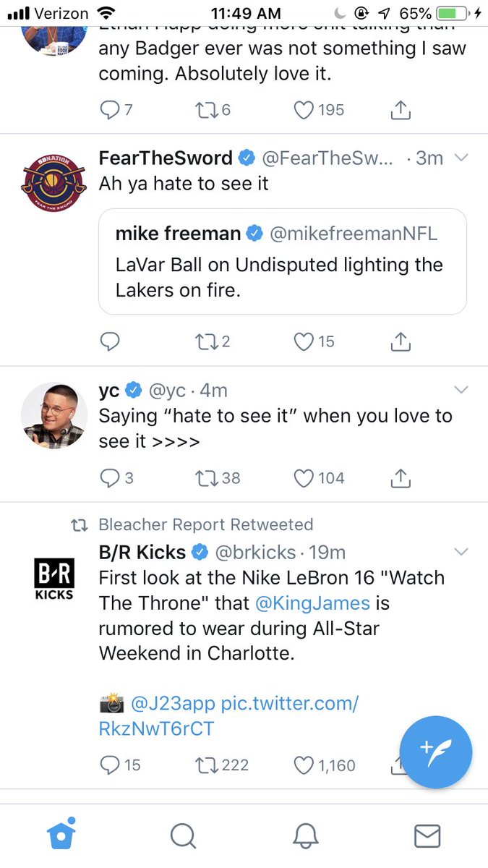The image size is (488, 868).
Task: Open the Notifications bell tab
Action: 305,836
